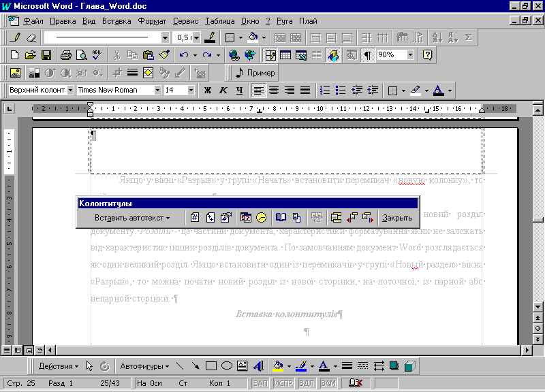Run the spelling check
Screen dimensions: 545x392
tap(97, 55)
